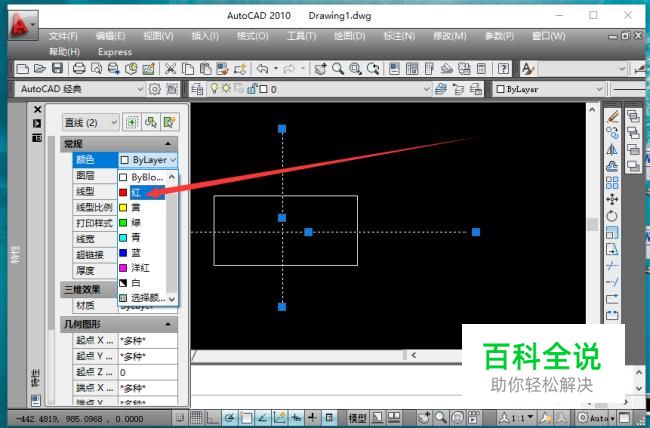
Task: Open the 绘图(D) menu
Action: tap(349, 36)
